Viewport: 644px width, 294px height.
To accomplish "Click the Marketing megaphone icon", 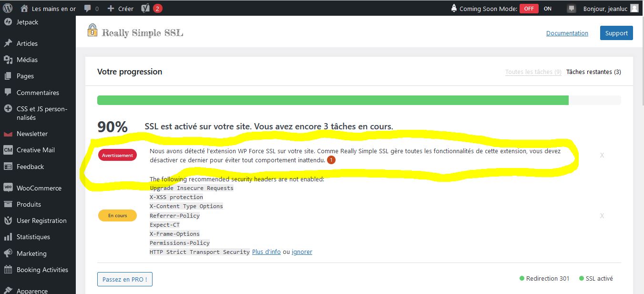I will tap(8, 253).
